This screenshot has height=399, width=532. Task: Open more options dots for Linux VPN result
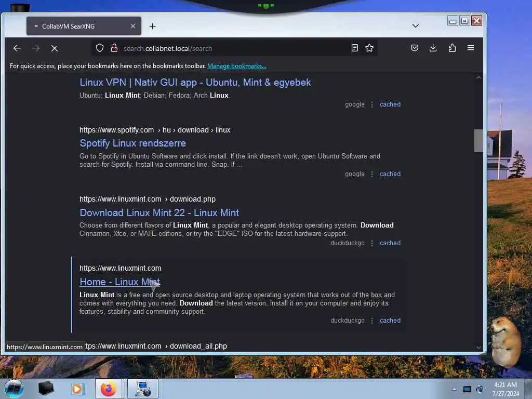pos(372,104)
